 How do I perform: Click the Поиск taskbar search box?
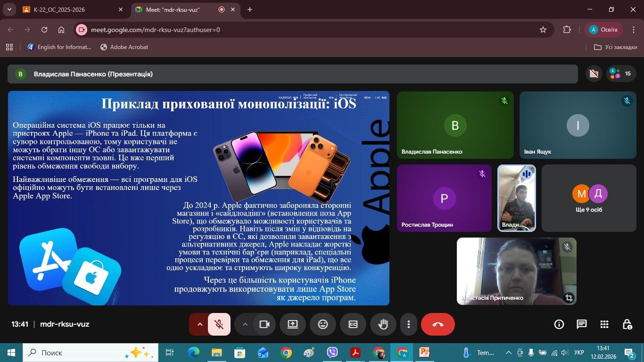91,353
